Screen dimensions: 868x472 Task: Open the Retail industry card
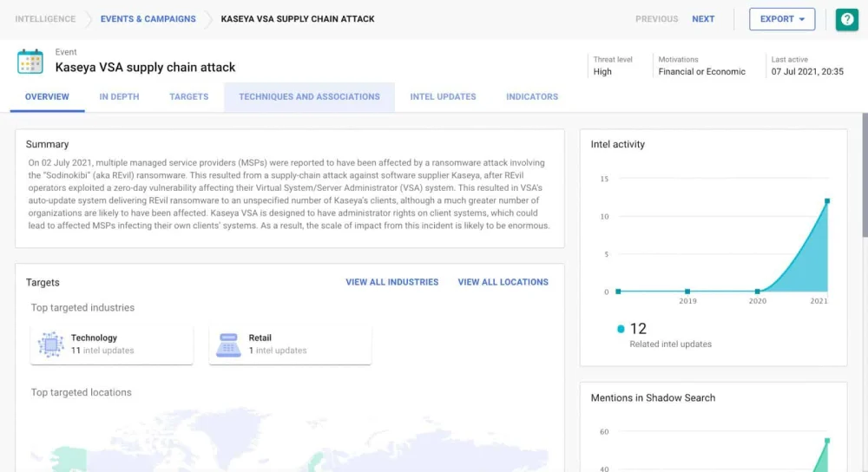click(290, 344)
